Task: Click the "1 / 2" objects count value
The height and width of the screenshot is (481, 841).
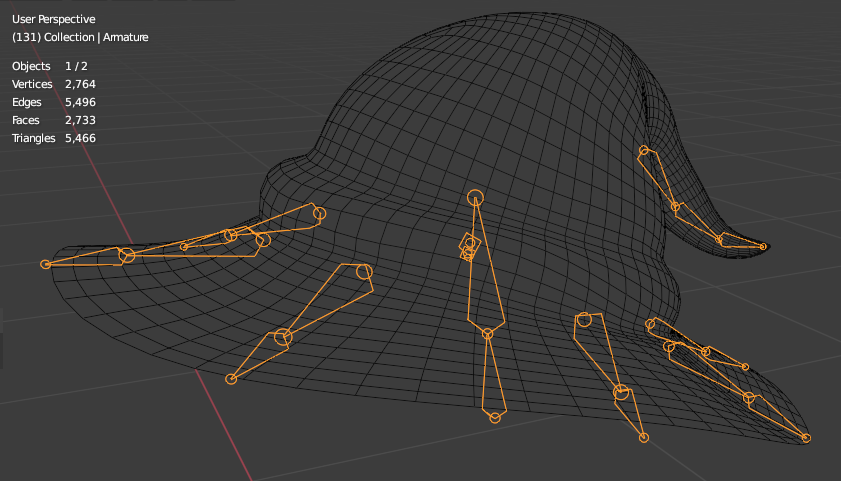Action: coord(76,66)
